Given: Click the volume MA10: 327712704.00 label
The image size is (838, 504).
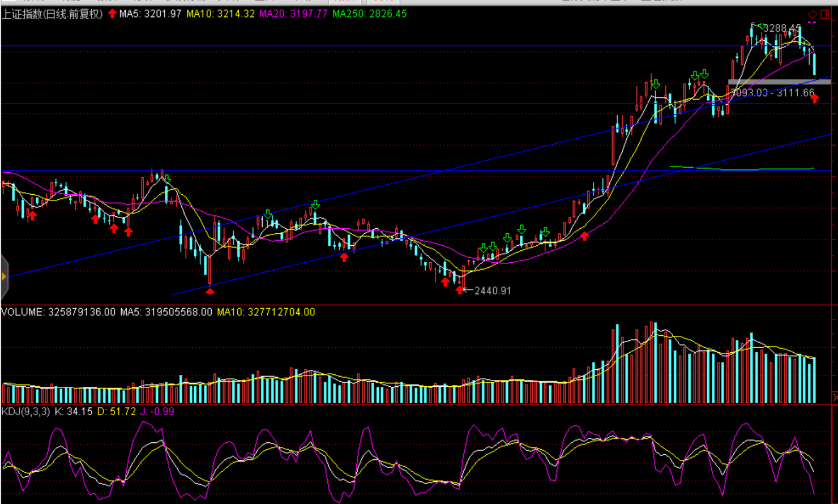Looking at the screenshot, I should [266, 312].
